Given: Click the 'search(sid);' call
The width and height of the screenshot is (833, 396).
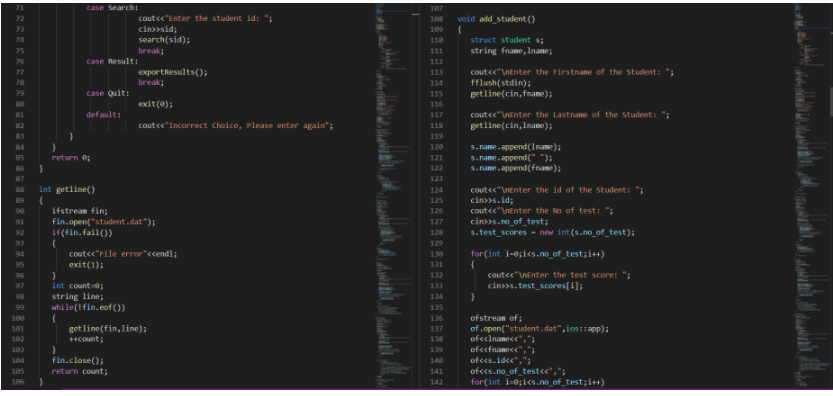Looking at the screenshot, I should [x=164, y=40].
